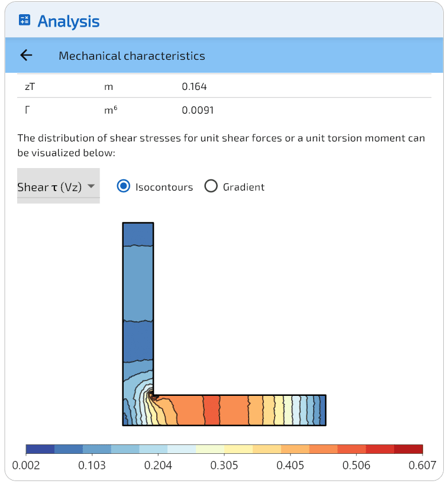Click the Mechanical characteristics header title
This screenshot has width=448, height=487.
[x=131, y=56]
